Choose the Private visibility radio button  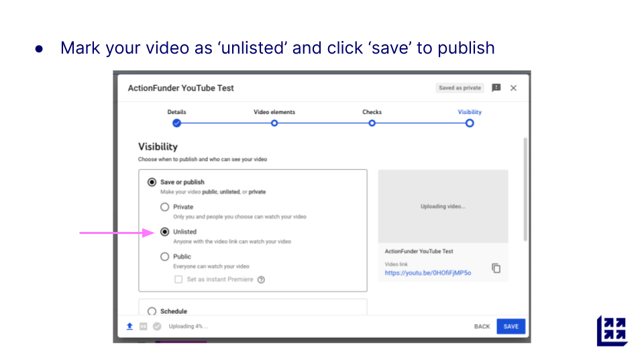[165, 207]
